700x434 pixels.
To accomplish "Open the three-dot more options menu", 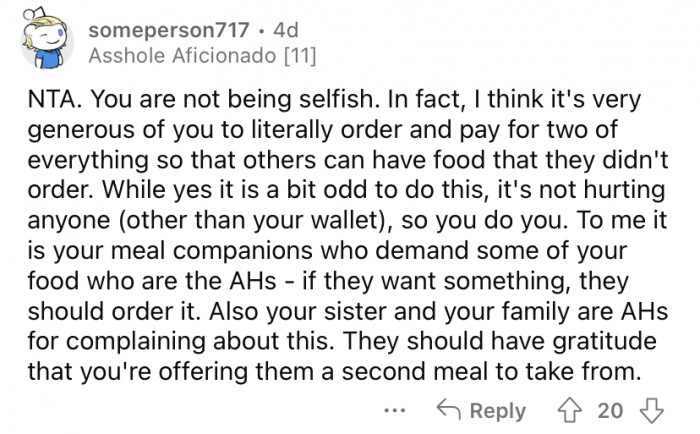I will (x=395, y=410).
